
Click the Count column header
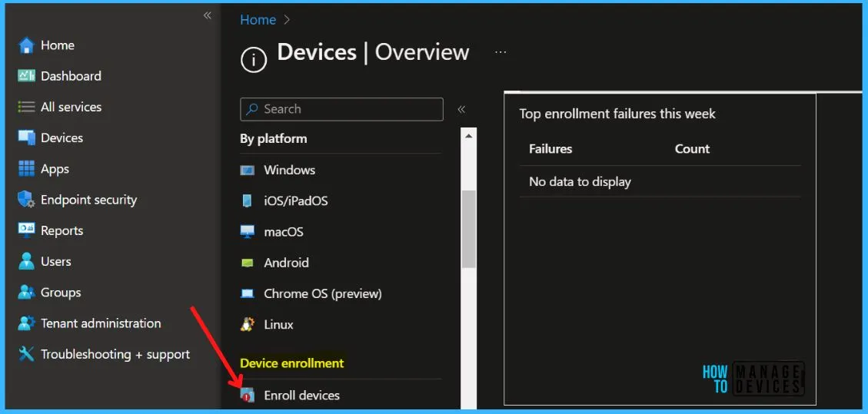pos(692,149)
